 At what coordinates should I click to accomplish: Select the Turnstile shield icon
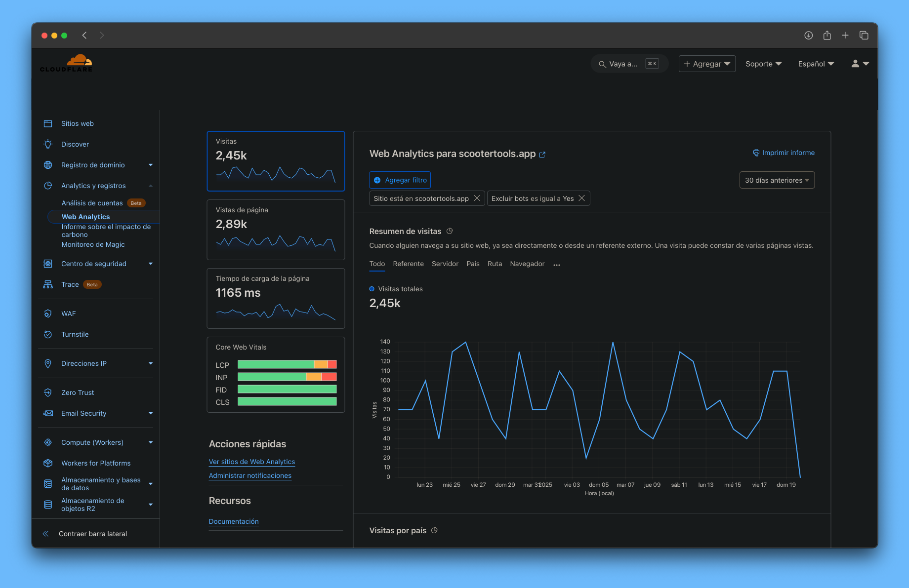coord(48,334)
